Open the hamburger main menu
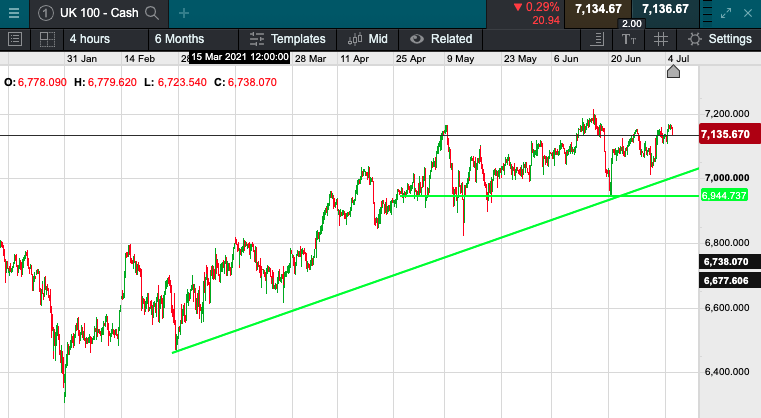The height and width of the screenshot is (418, 761). point(14,13)
